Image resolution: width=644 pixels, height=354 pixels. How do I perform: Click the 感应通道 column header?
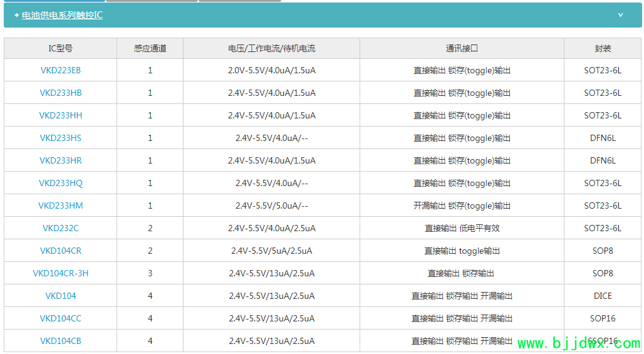[x=150, y=48]
